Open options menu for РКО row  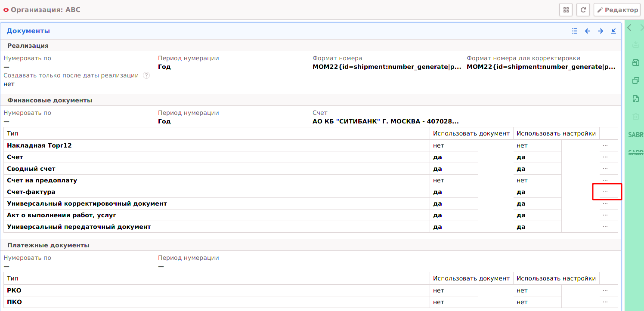[x=605, y=290]
